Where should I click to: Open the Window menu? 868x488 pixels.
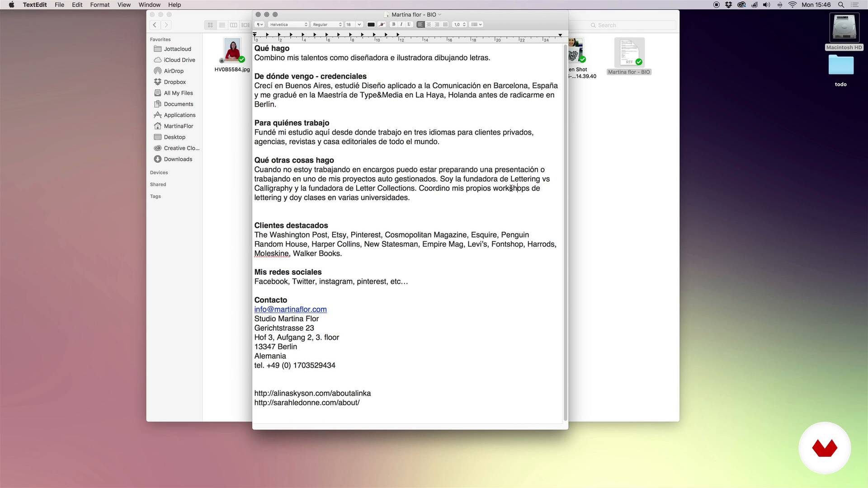click(150, 5)
